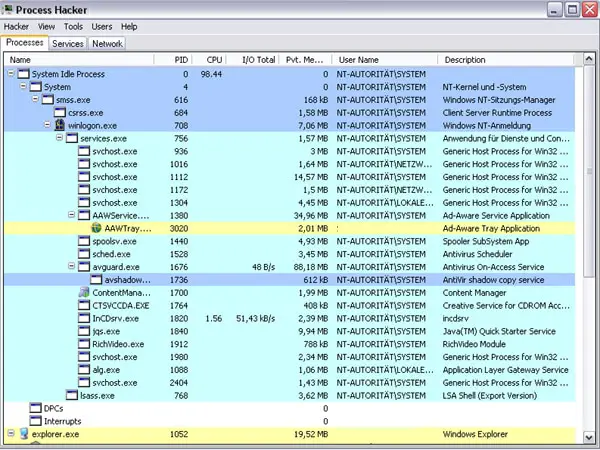Click the Interrupts row icon
600x450 pixels.
click(36, 421)
